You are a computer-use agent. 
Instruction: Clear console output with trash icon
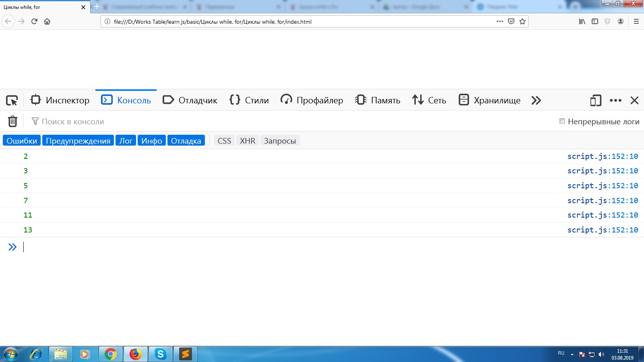pyautogui.click(x=12, y=121)
